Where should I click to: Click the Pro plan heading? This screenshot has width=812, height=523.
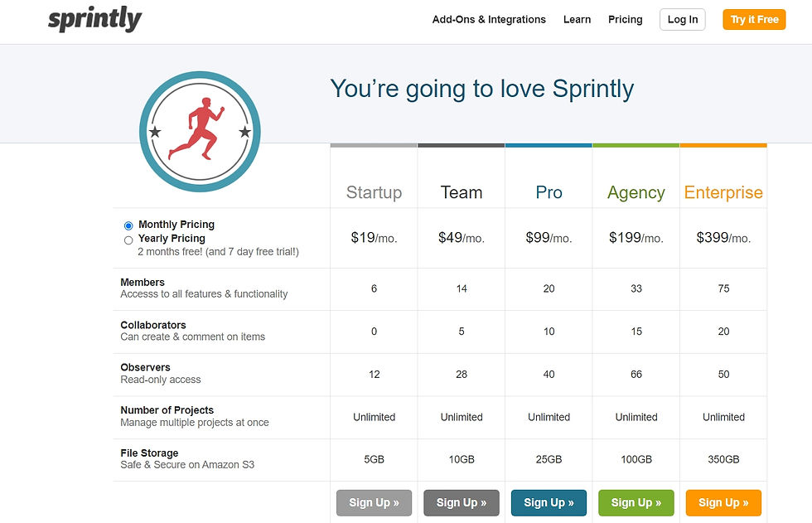[x=549, y=192]
